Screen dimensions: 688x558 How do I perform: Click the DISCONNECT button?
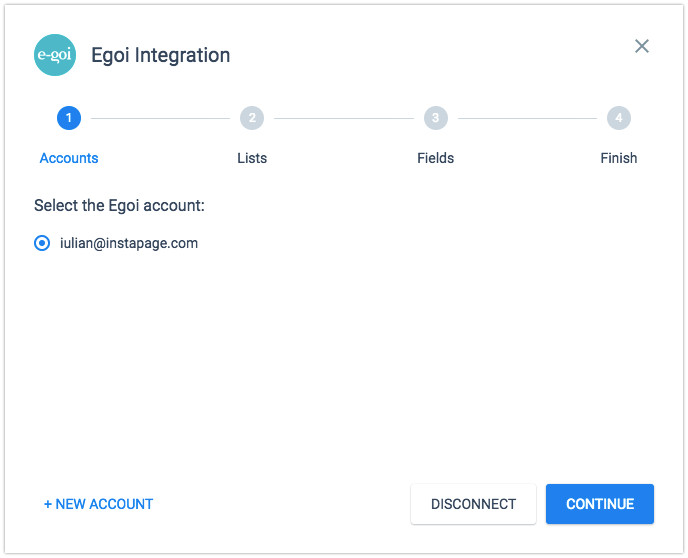473,504
